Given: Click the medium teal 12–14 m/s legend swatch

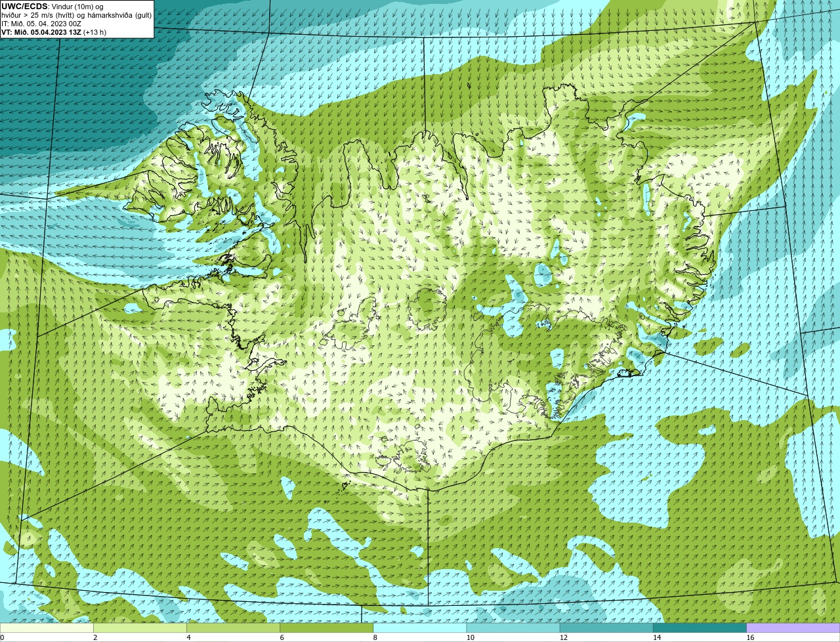Looking at the screenshot, I should click(606, 628).
